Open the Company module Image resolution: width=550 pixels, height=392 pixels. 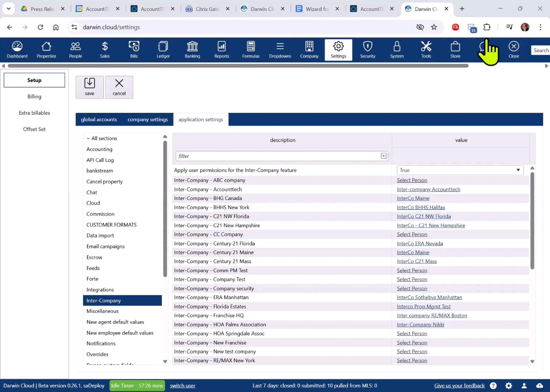(309, 50)
